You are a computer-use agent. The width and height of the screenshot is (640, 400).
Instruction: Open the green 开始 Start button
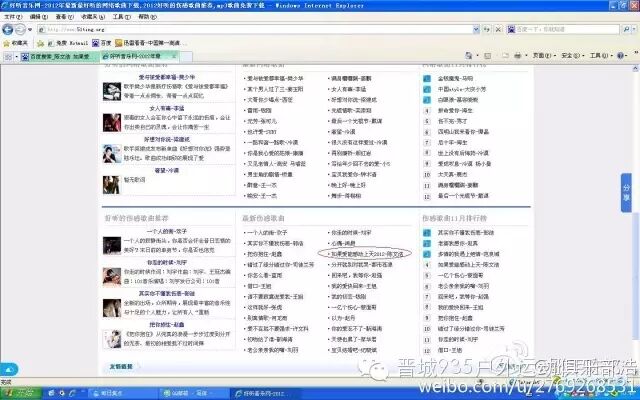pos(20,393)
